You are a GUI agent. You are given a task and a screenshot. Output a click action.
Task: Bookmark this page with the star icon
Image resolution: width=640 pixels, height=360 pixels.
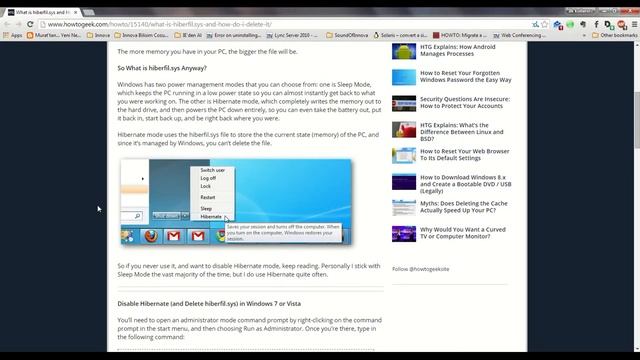(544, 24)
